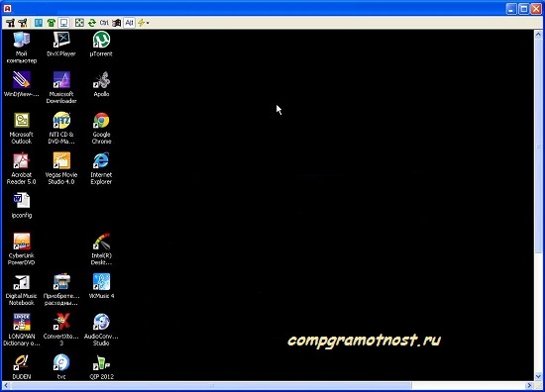Viewport: 545px width, 392px height.
Task: Click the horizontal scrollbar right arrow
Action: click(529, 385)
